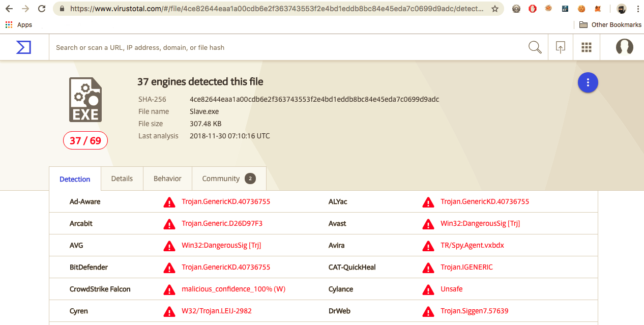Open the Community tab
The width and height of the screenshot is (644, 325).
click(229, 179)
